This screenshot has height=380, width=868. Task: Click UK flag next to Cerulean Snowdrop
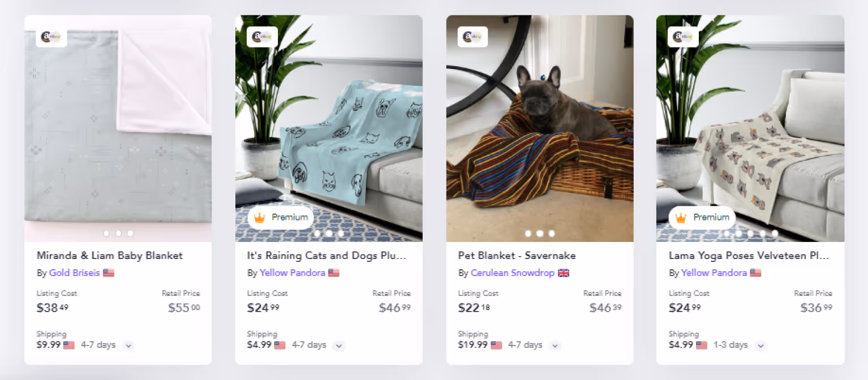click(564, 273)
